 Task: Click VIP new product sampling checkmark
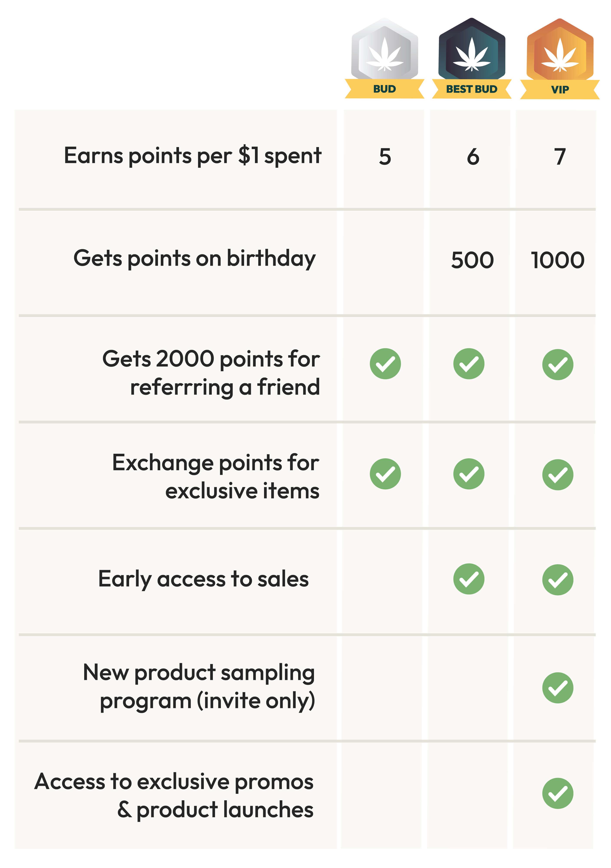pyautogui.click(x=558, y=688)
